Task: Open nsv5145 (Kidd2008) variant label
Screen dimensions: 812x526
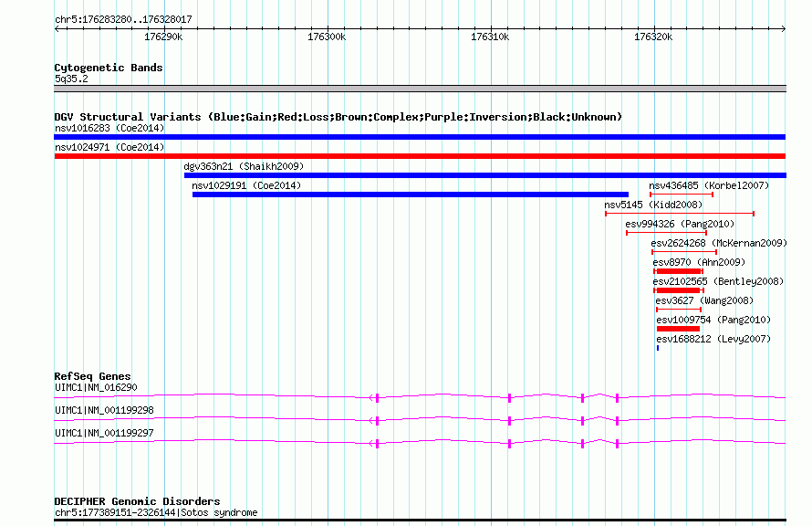Action: click(653, 205)
